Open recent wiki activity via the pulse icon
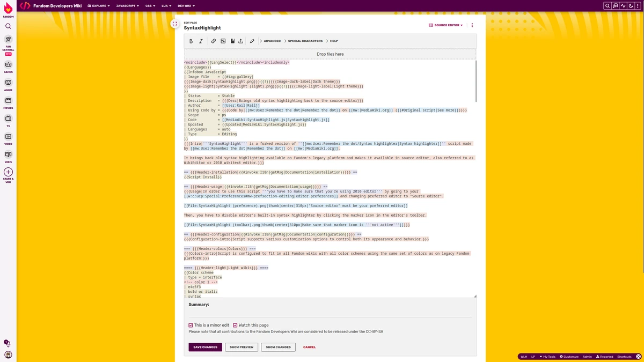The height and width of the screenshot is (362, 644). tap(623, 5)
